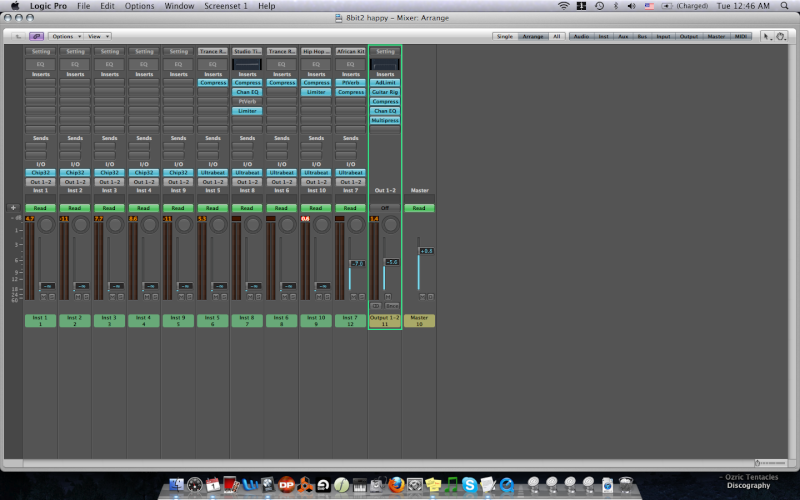Click the volume icon in the menu bar
This screenshot has width=800, height=500.
click(x=632, y=6)
